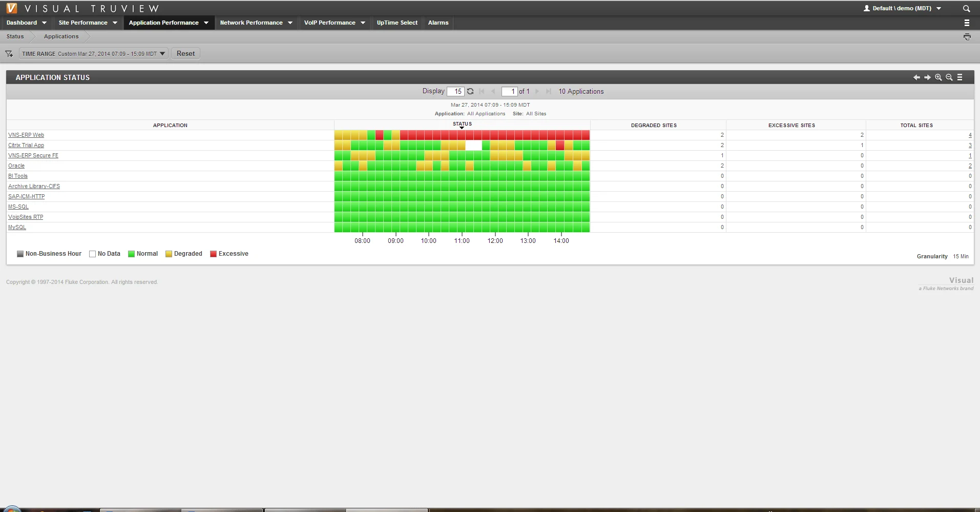Sort by the Application column header
Image resolution: width=980 pixels, height=512 pixels.
pyautogui.click(x=170, y=126)
